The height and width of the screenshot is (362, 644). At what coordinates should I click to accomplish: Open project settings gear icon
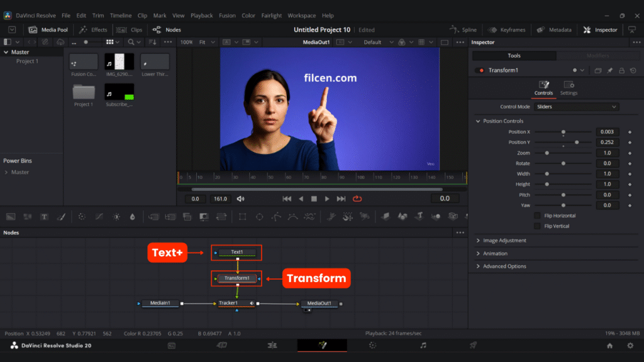pos(629,346)
